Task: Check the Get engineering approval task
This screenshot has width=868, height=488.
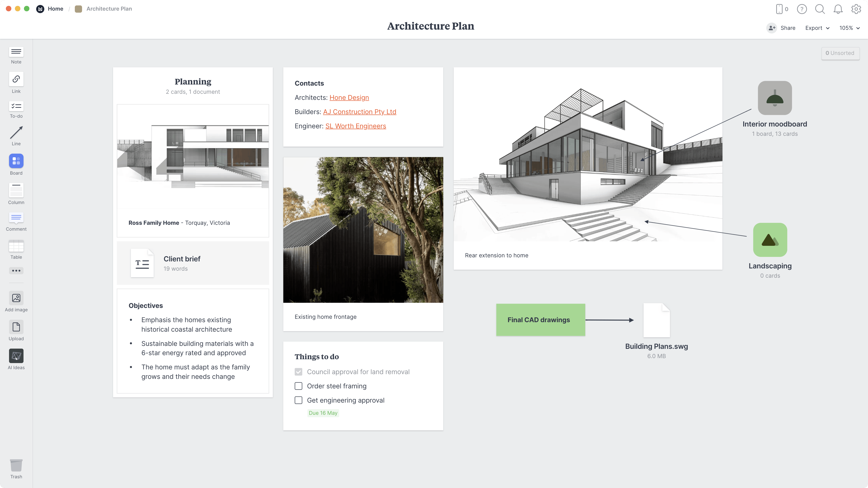Action: pyautogui.click(x=298, y=400)
